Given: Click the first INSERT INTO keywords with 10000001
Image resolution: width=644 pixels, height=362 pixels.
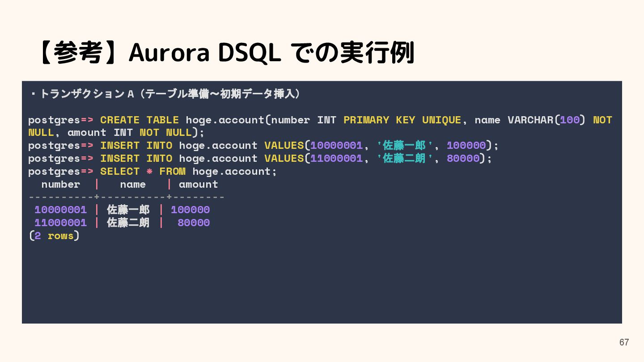Looking at the screenshot, I should coord(136,145).
